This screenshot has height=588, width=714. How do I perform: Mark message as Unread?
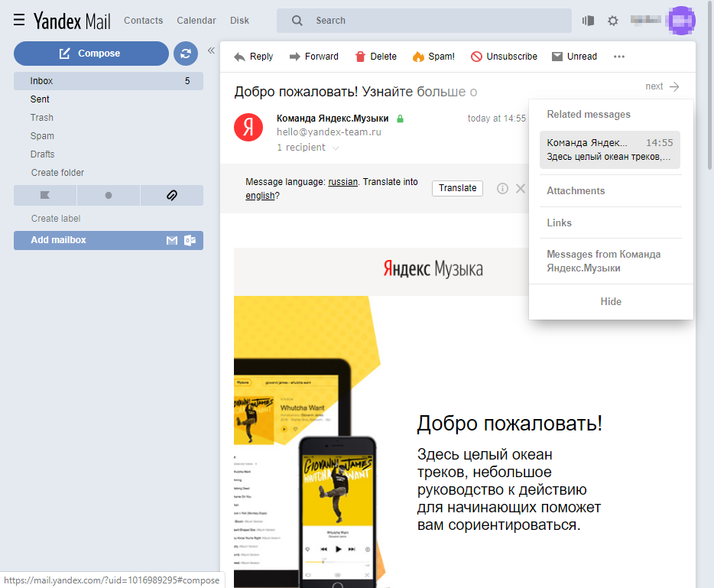tap(574, 57)
